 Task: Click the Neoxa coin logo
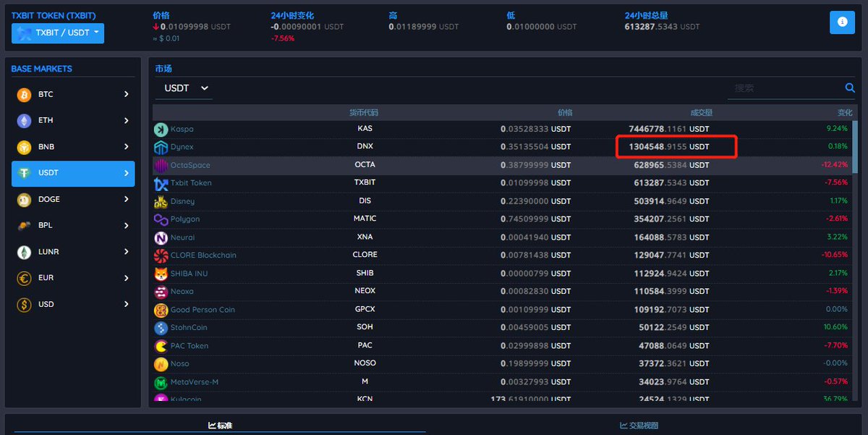(x=161, y=292)
